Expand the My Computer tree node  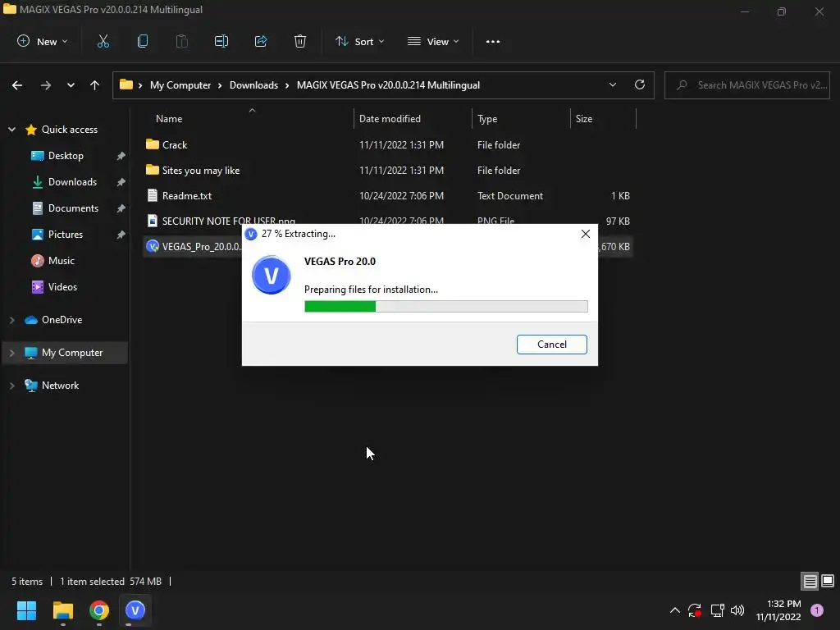coord(11,353)
